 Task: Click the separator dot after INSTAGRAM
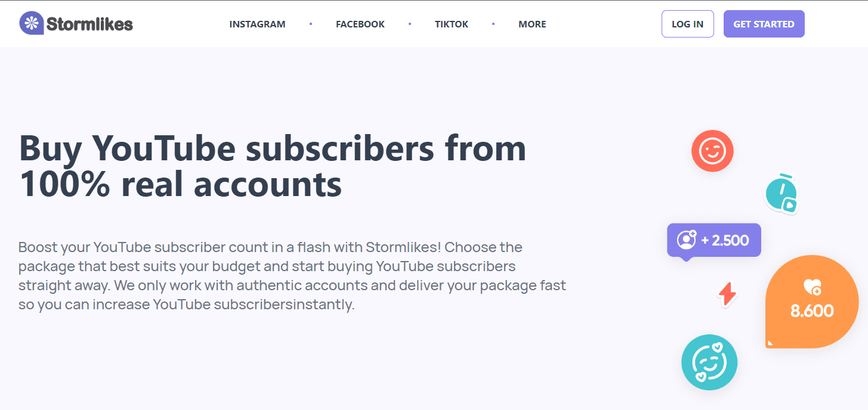point(310,24)
